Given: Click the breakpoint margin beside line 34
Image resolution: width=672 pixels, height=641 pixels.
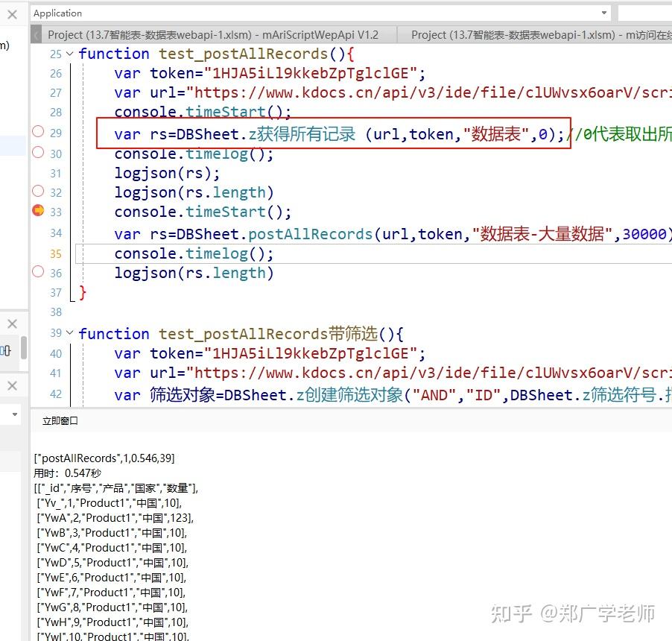Looking at the screenshot, I should pos(38,233).
